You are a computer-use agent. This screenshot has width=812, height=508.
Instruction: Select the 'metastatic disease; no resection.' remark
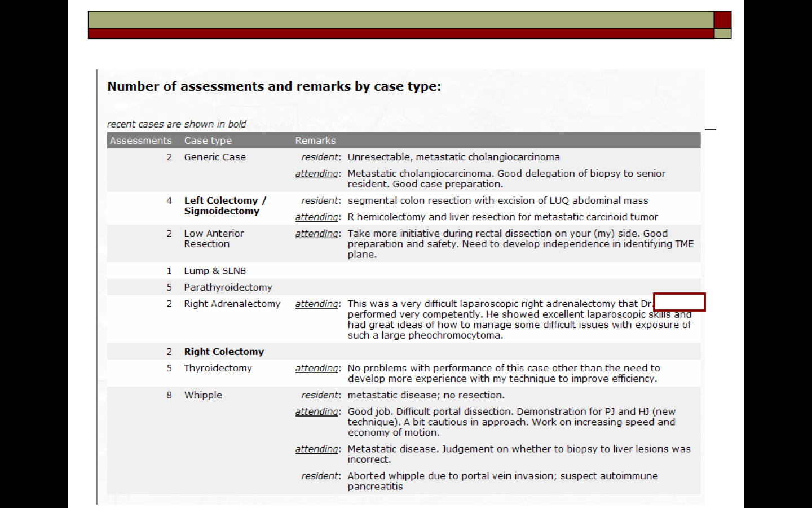426,395
